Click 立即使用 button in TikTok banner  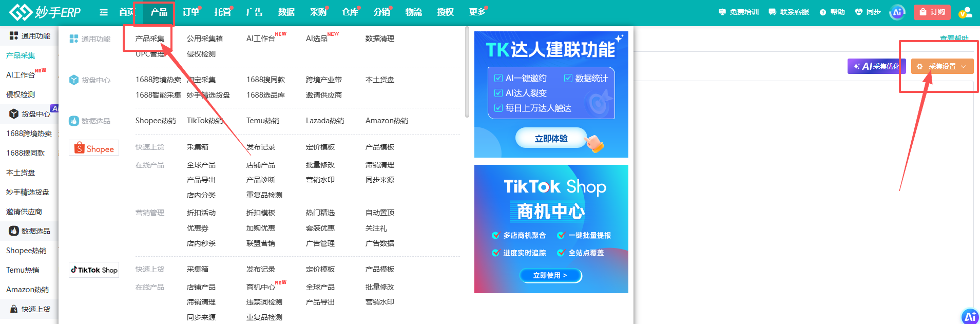pos(551,276)
